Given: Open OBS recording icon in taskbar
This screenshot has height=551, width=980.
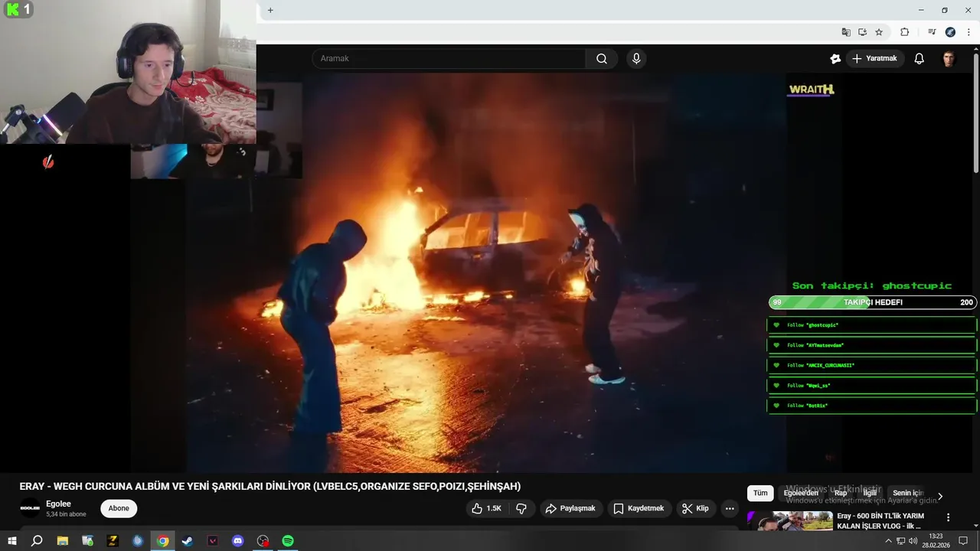Looking at the screenshot, I should click(x=263, y=541).
